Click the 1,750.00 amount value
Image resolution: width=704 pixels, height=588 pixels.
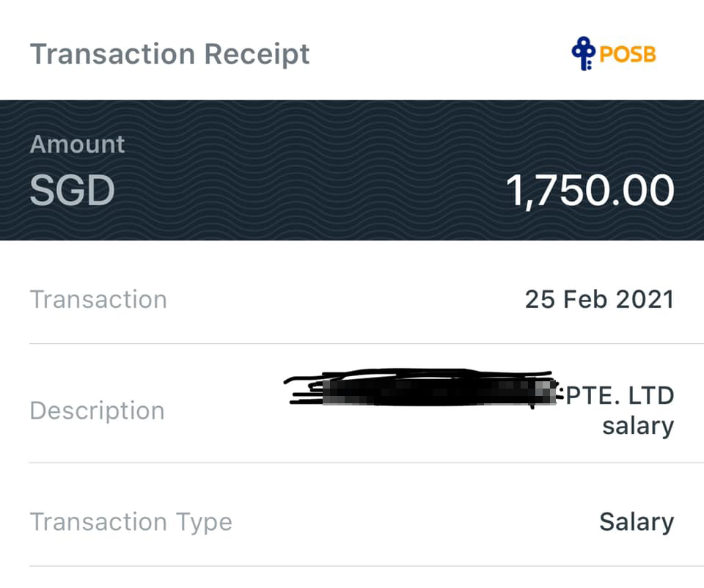click(590, 191)
